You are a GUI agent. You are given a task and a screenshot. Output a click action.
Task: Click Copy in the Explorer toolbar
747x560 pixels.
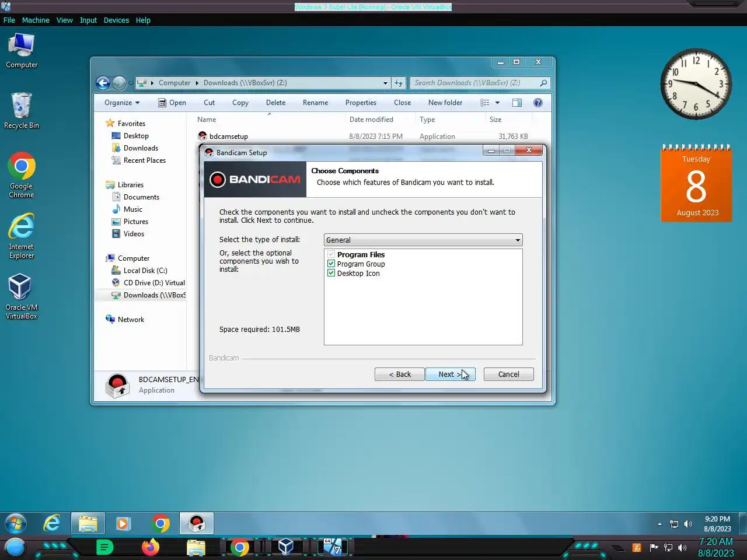pos(240,103)
